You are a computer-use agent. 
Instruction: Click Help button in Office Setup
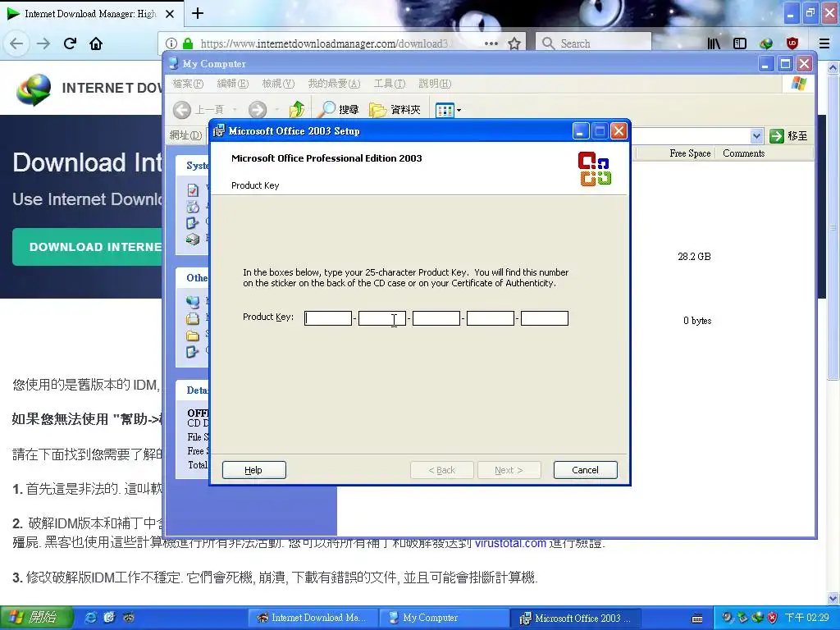pos(254,470)
